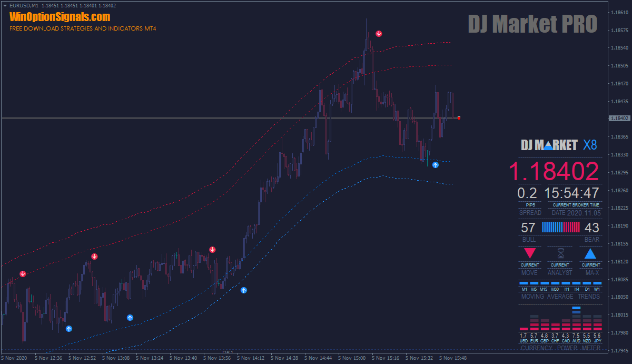Click the USD currency power bar

click(524, 328)
